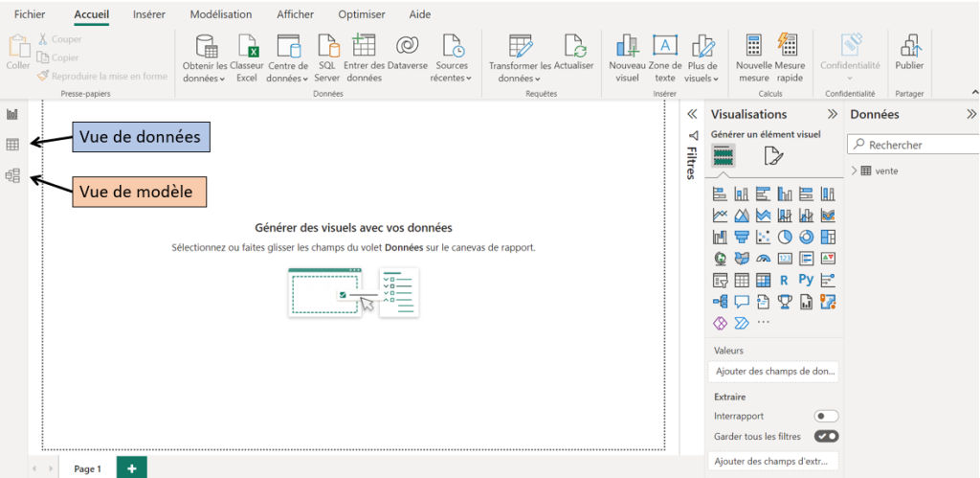The image size is (980, 478).
Task: Select the R script visual icon
Action: pos(784,280)
